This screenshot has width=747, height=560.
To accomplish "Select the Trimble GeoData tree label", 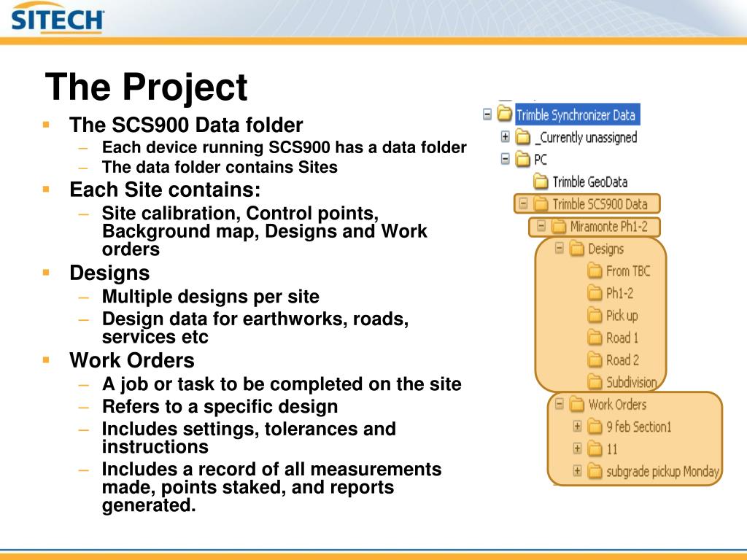I will [589, 182].
